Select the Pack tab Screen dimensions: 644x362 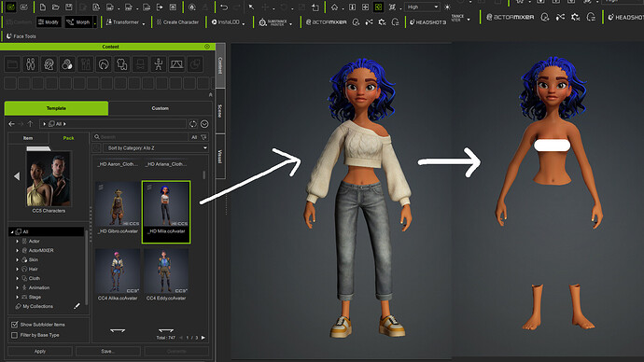point(68,138)
